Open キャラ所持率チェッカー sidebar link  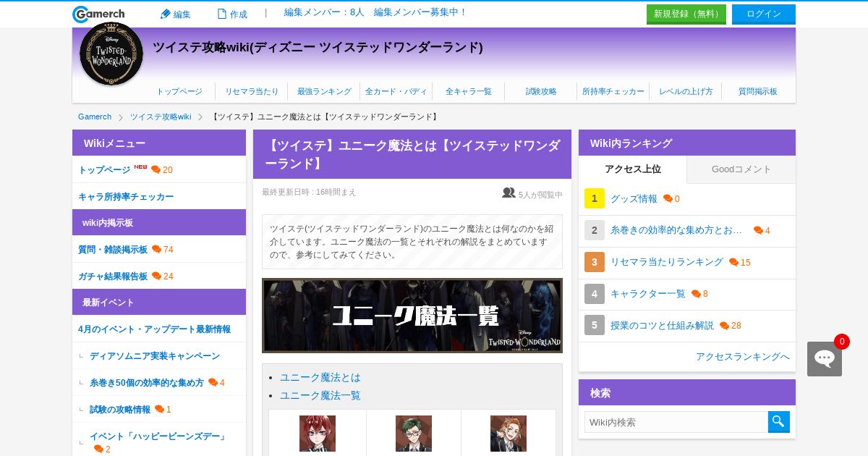coord(126,197)
